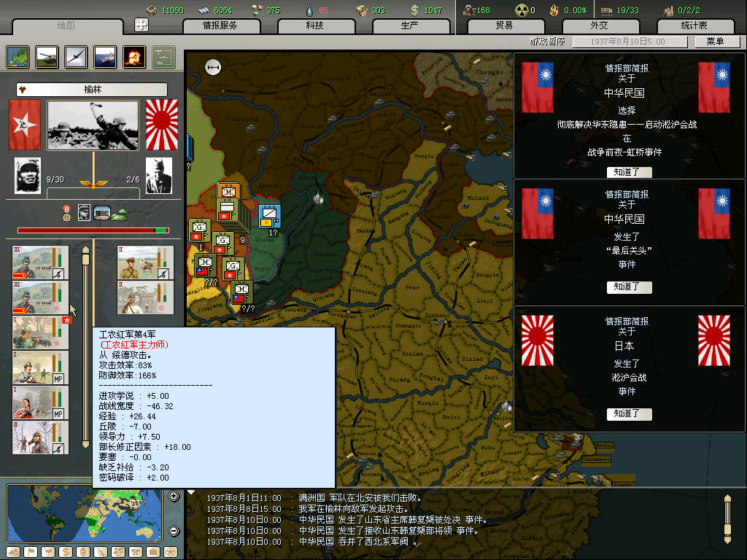
Task: Click log entry 中华民国 吞并了西北系军阀
Action: coord(357,542)
